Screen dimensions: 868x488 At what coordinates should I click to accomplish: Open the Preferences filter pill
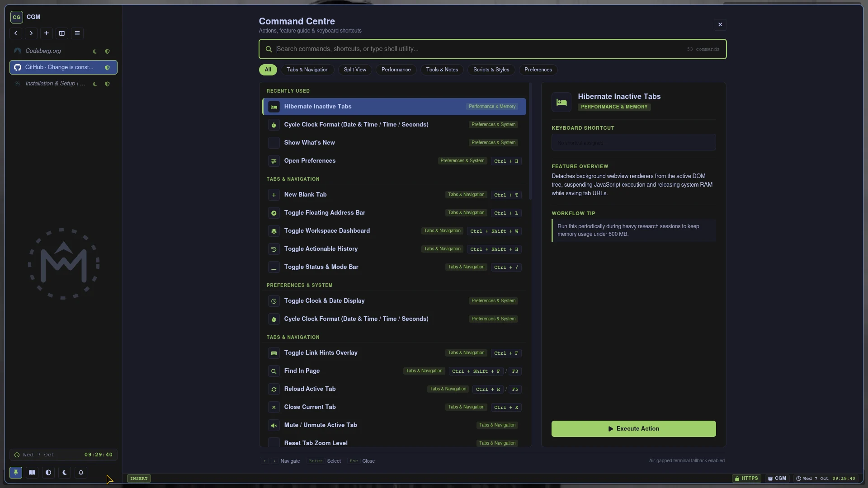[538, 70]
